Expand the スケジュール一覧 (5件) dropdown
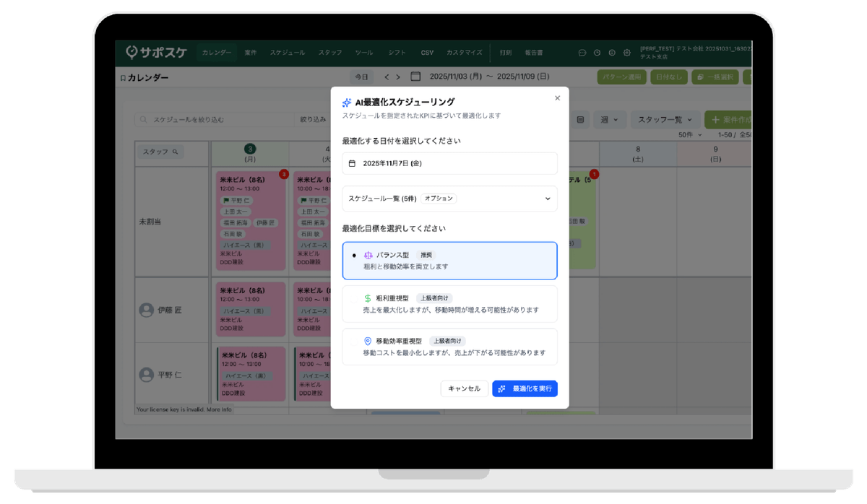The image size is (867, 504). 449,199
